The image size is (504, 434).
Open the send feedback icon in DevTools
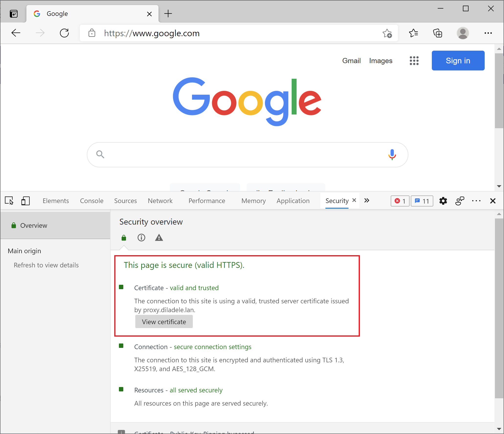pyautogui.click(x=460, y=201)
